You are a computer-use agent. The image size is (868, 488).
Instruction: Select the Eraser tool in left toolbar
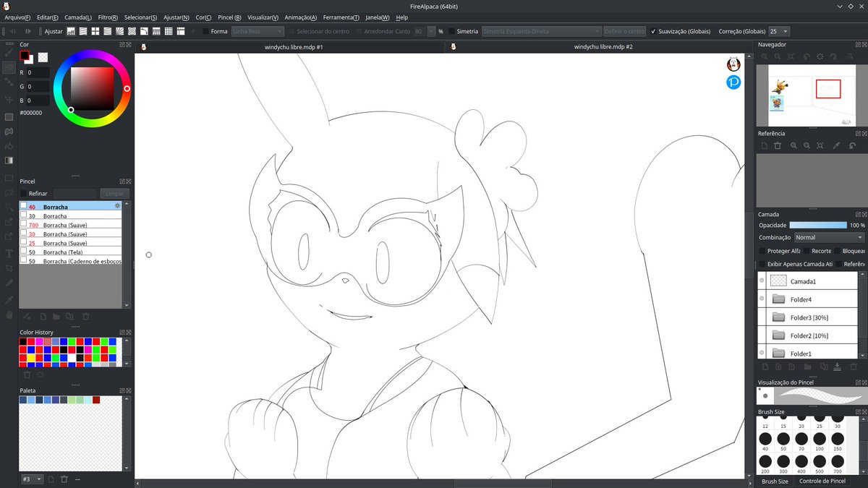[x=9, y=67]
